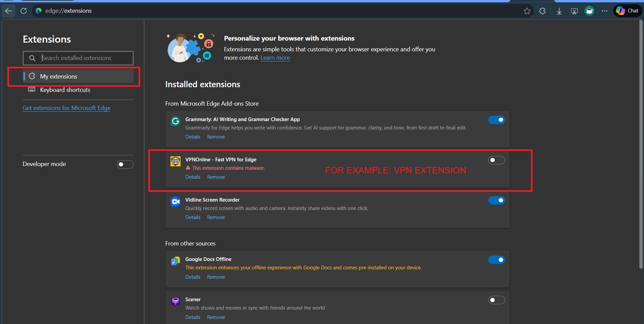Screen dimensions: 644x324
Task: Add page to favorites via star icon
Action: [x=527, y=11]
